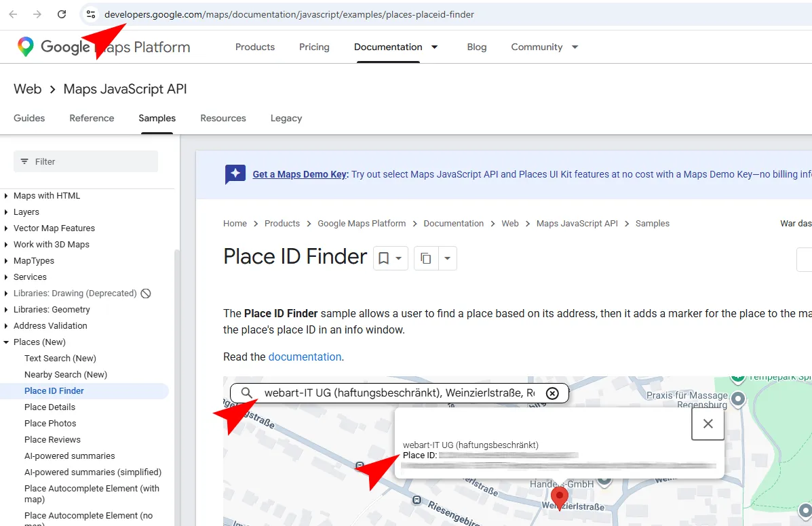Open the Products menu item
This screenshot has height=526, width=812.
[255, 47]
